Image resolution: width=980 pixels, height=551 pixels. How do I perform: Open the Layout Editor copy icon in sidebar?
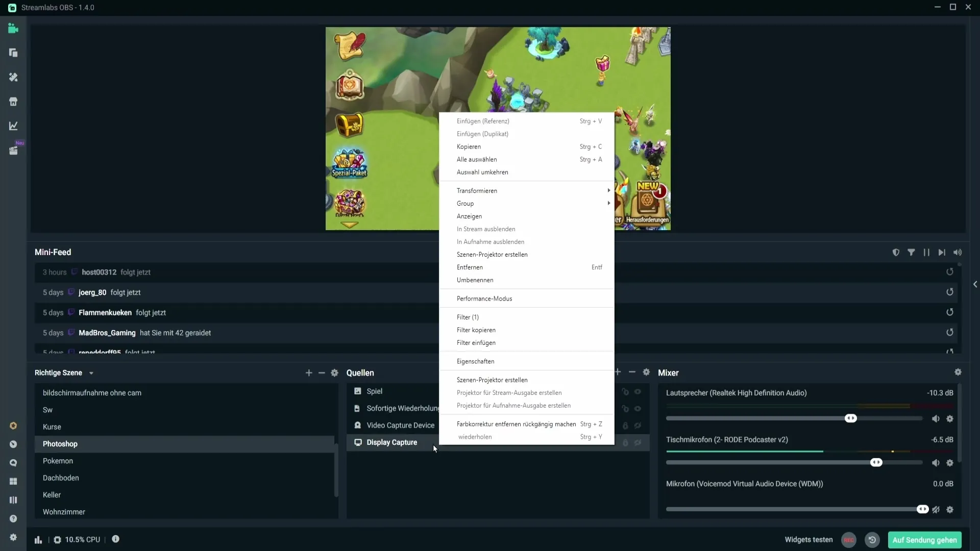click(x=13, y=53)
